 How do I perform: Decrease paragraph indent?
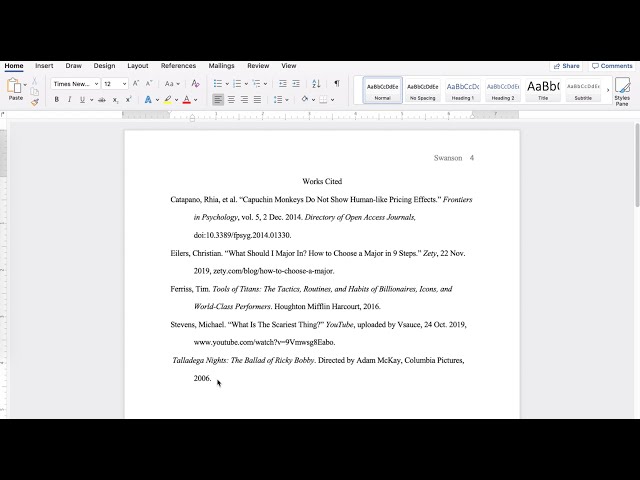tap(282, 84)
